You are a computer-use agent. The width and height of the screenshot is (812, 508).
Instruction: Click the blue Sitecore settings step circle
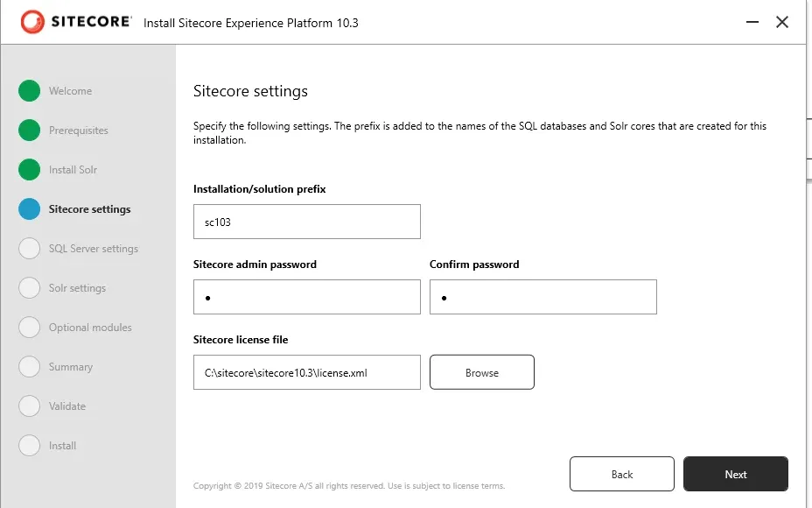[x=30, y=209]
